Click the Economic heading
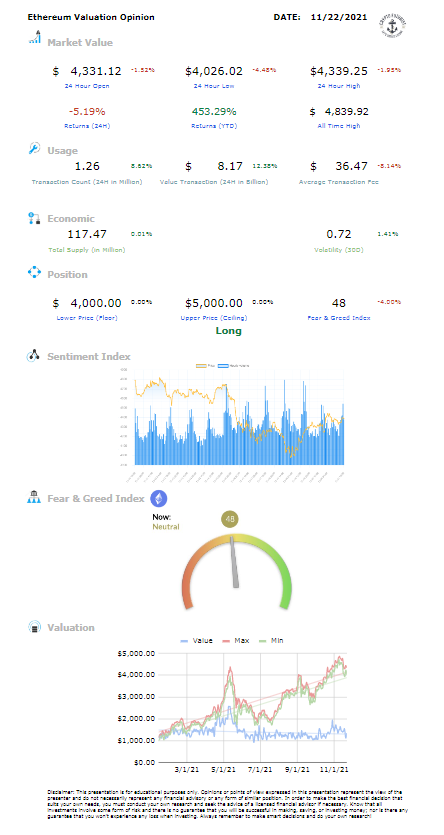Screen dimensions: 444x835 click(x=71, y=218)
